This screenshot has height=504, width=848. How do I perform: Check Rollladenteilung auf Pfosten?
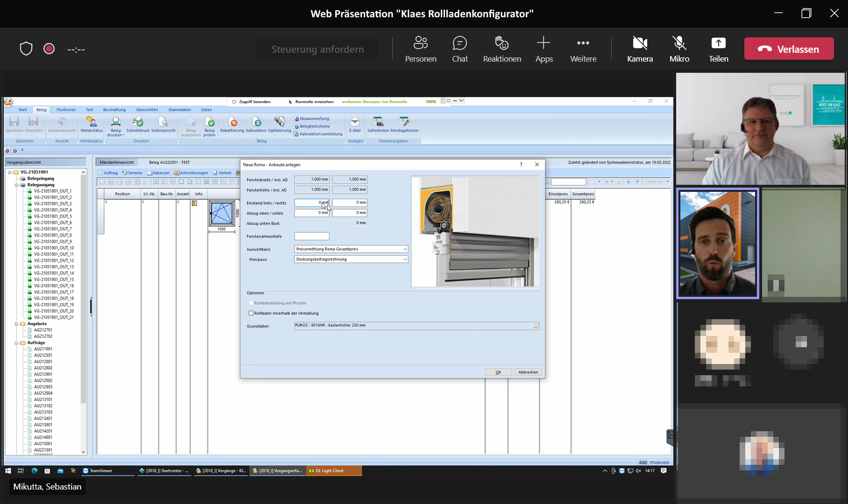point(251,303)
